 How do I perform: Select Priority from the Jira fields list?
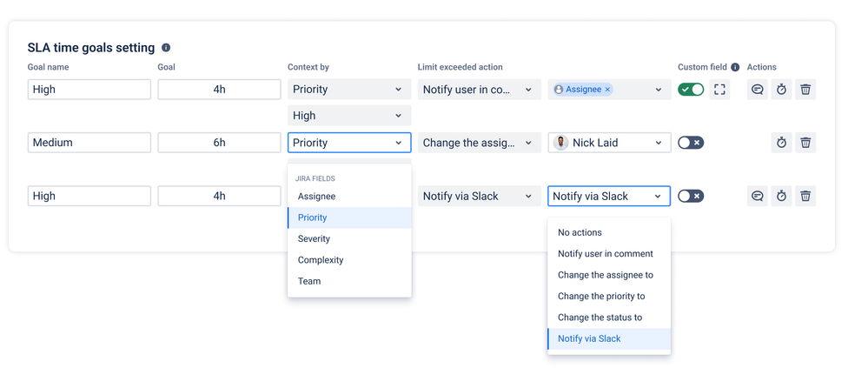pyautogui.click(x=349, y=217)
